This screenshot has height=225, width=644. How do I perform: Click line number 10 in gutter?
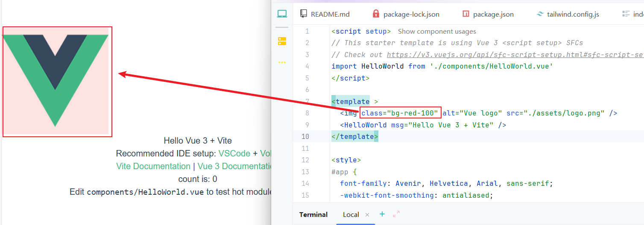coord(305,137)
